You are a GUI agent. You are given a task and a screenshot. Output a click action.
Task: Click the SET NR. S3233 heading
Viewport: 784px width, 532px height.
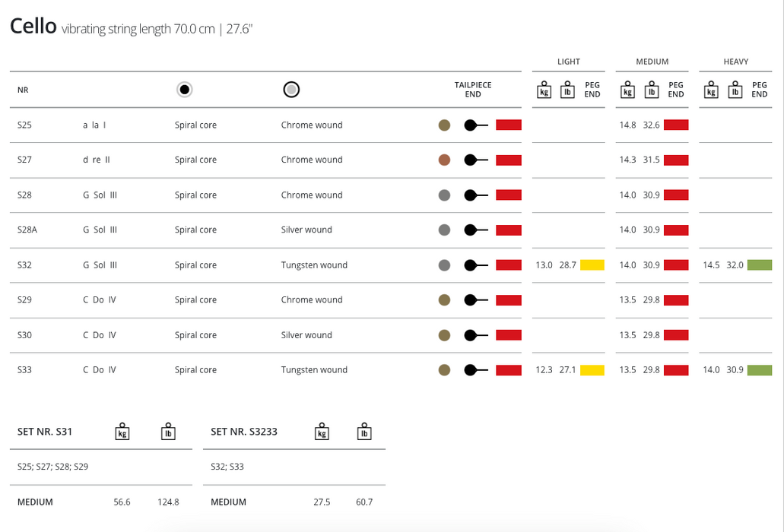[x=244, y=432]
